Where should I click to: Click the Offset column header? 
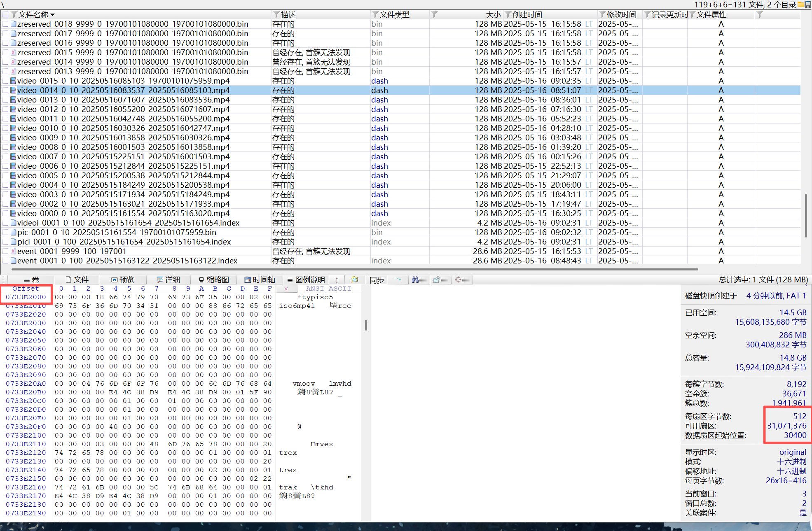point(26,289)
